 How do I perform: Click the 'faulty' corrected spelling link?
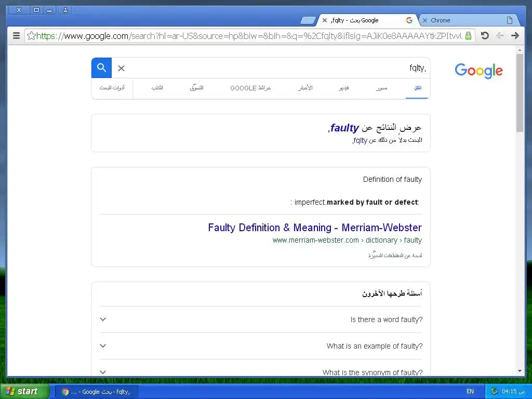point(344,128)
